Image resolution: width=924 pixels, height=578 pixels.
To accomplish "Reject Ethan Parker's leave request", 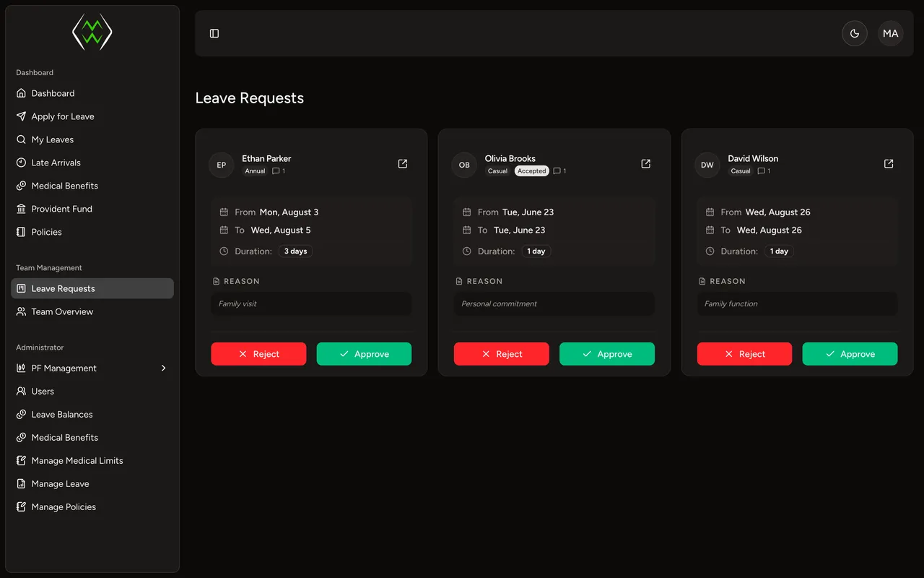I will 258,354.
